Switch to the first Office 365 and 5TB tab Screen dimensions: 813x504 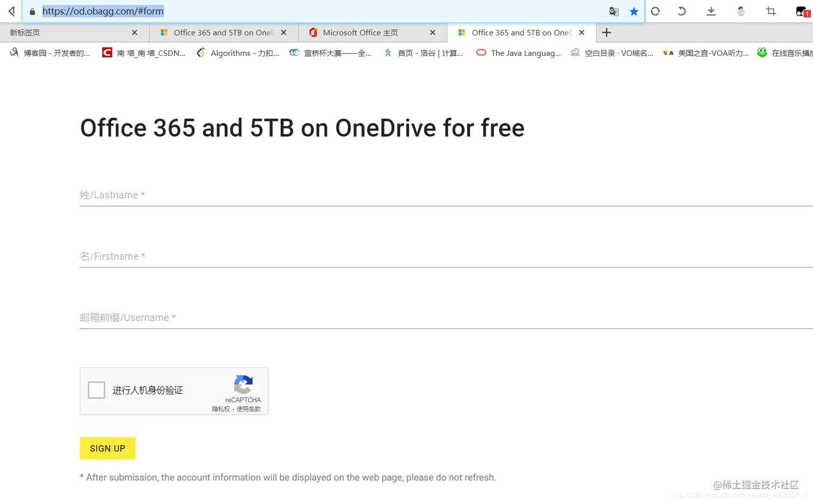pyautogui.click(x=223, y=33)
